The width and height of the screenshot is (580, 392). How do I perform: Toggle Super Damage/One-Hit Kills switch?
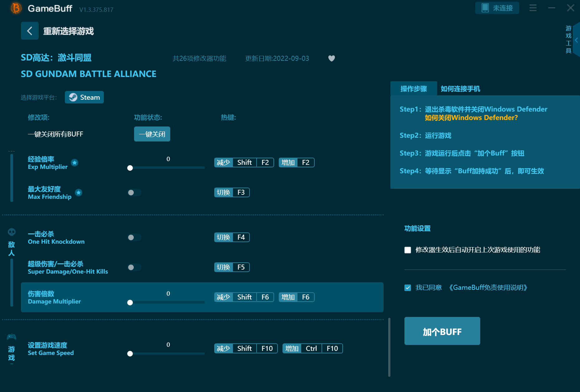tap(134, 267)
